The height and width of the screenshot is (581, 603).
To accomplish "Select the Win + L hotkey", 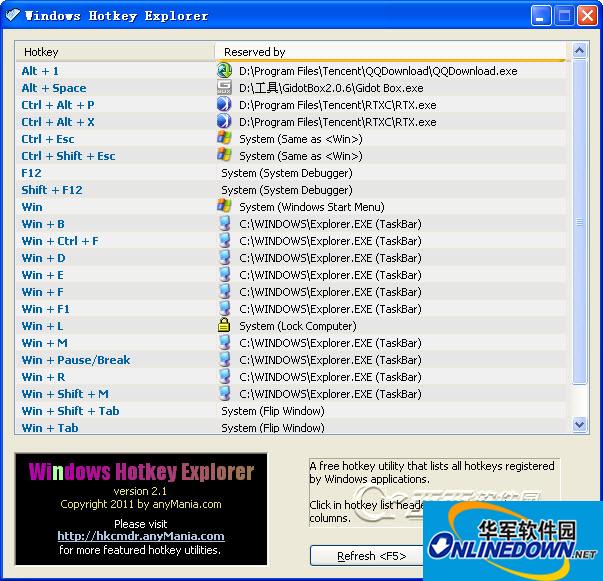I will point(42,325).
